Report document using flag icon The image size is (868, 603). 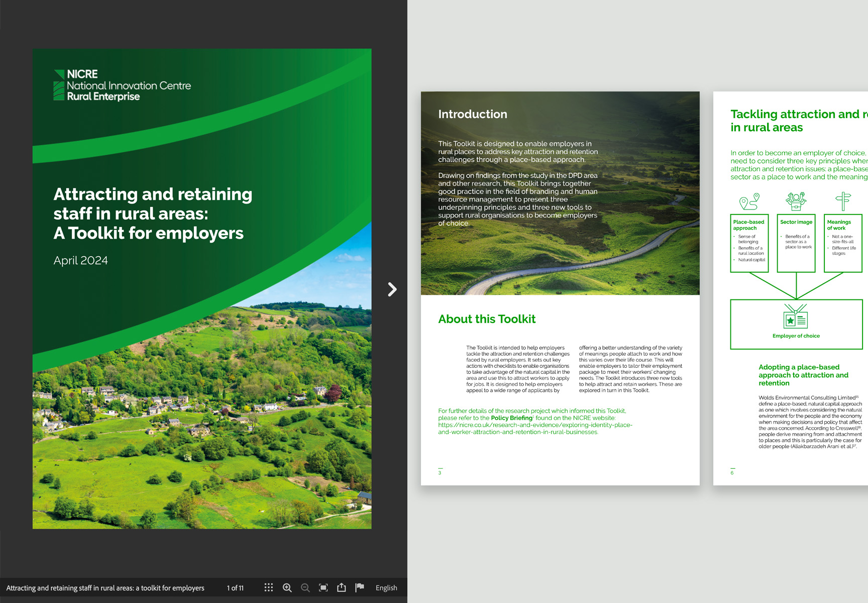click(x=360, y=587)
